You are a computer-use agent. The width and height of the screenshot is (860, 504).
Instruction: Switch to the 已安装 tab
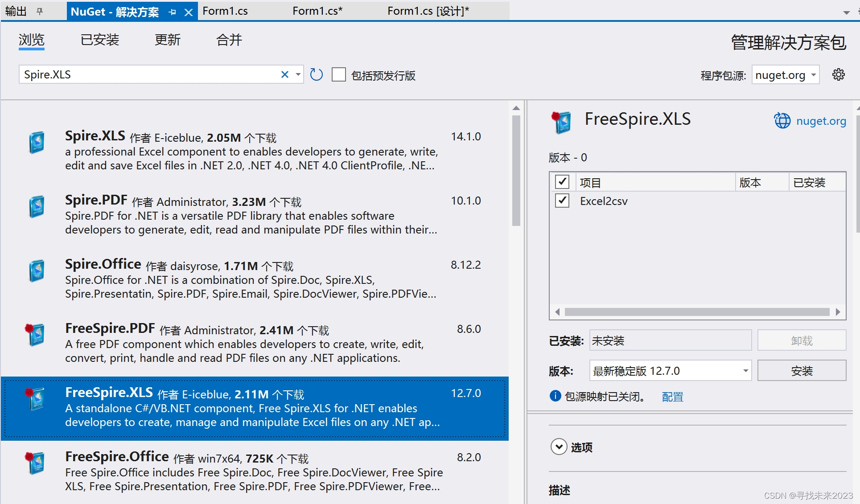(100, 40)
